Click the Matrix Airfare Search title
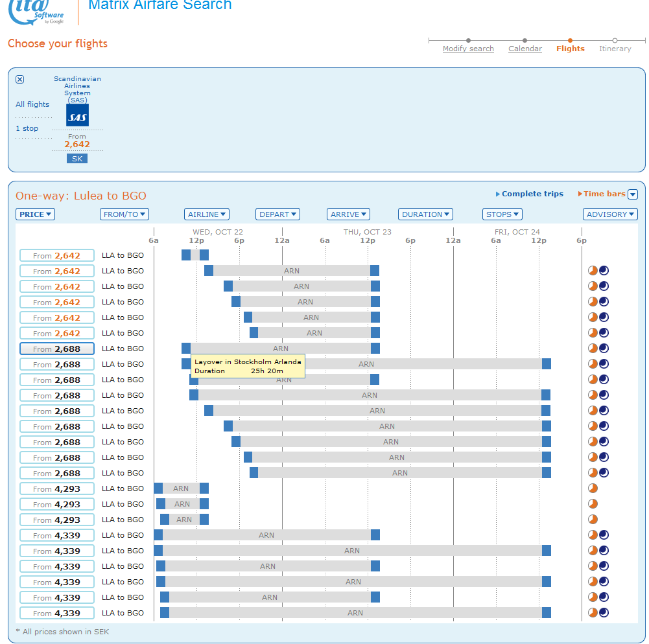The height and width of the screenshot is (644, 649). coord(160,5)
